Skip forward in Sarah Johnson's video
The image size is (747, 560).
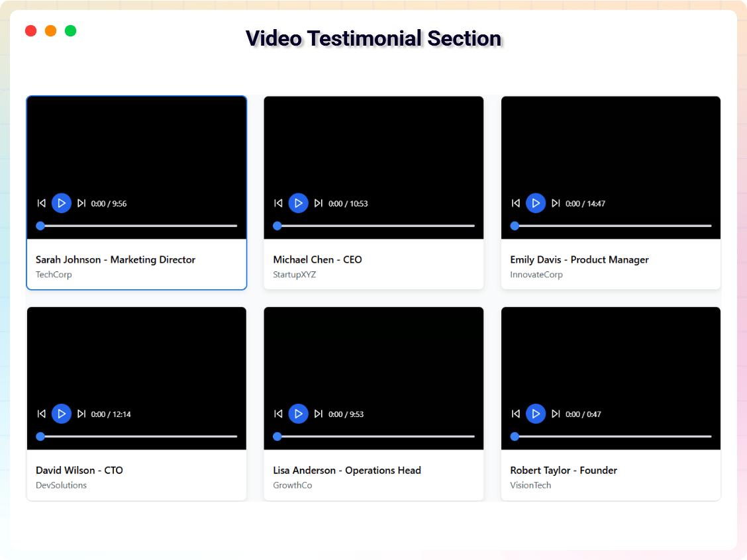(x=81, y=203)
